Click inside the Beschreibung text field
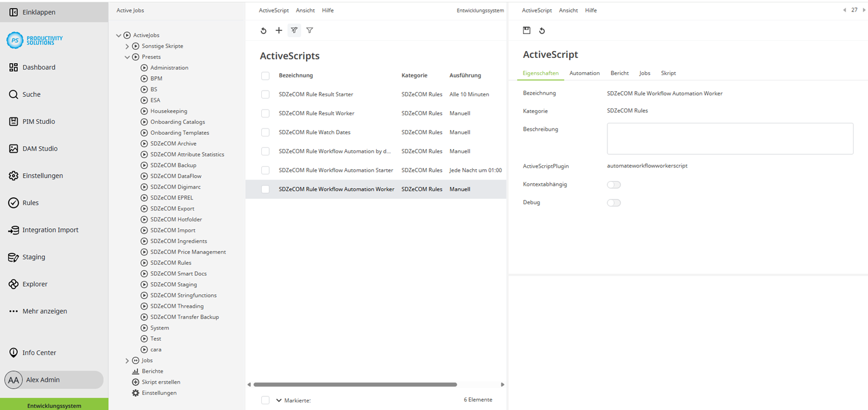The height and width of the screenshot is (410, 868). click(730, 138)
